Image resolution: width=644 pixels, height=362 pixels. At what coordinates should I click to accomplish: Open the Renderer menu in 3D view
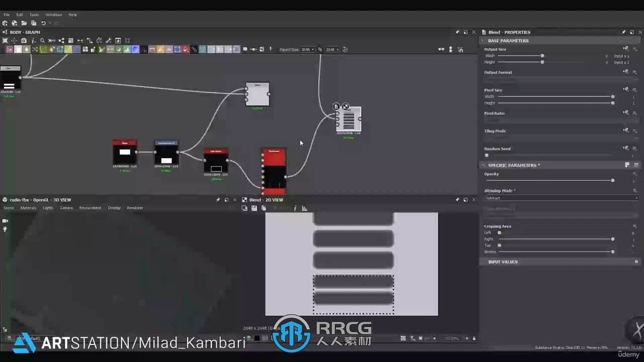point(135,208)
